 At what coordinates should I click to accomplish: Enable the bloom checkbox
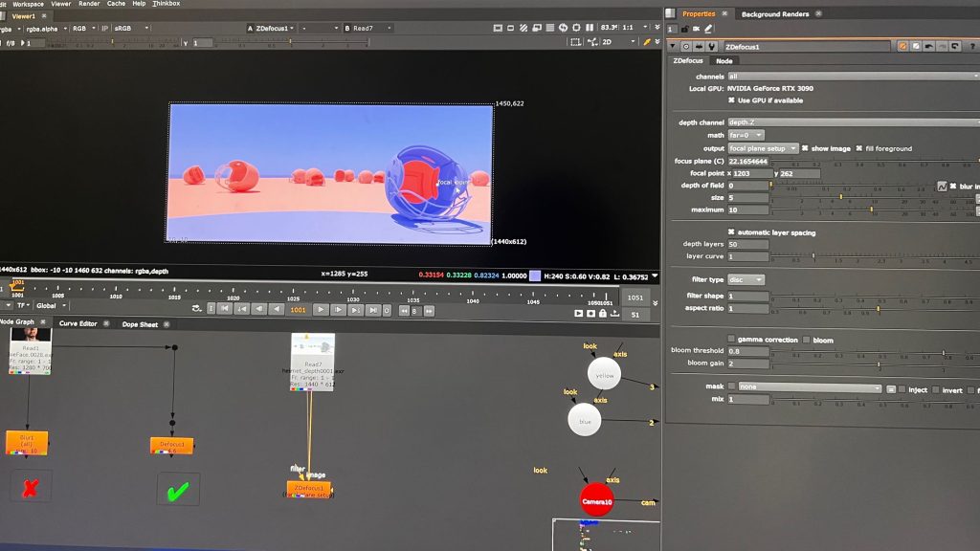click(x=806, y=340)
